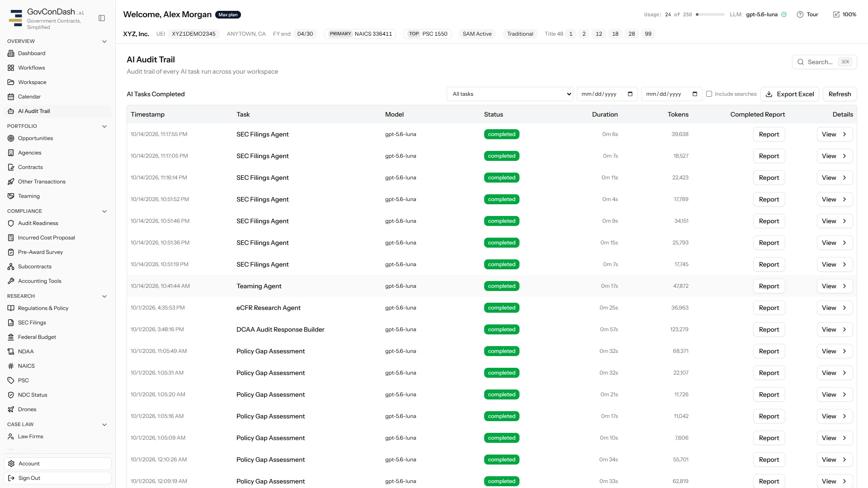
Task: Open Report for Teaming Agent row
Action: tap(769, 286)
